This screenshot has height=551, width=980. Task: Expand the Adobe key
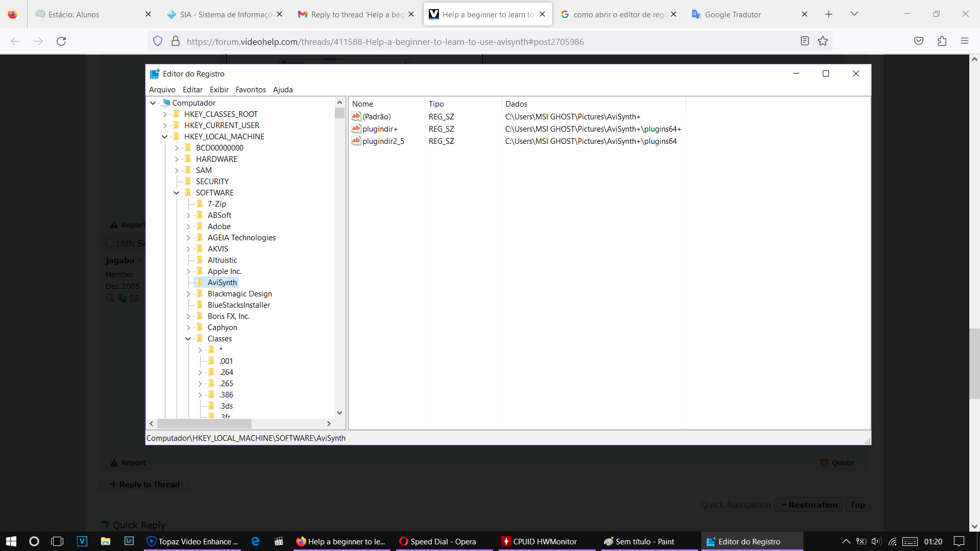(x=188, y=227)
